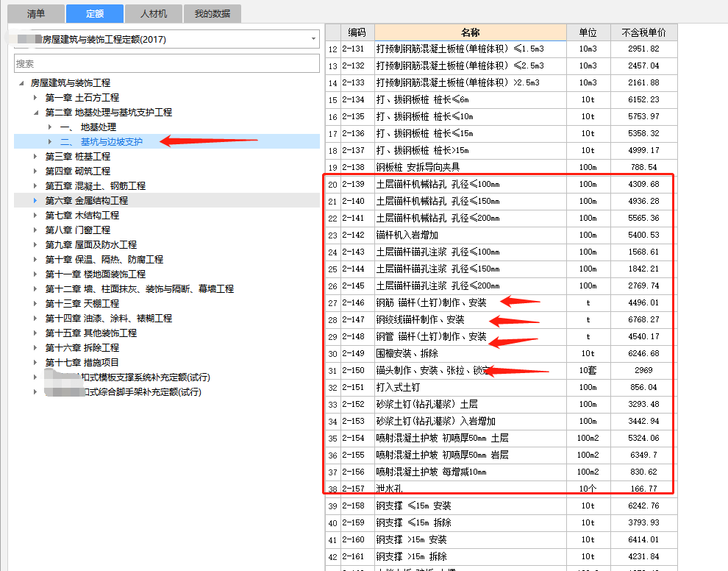This screenshot has height=571, width=728.
Task: Select row 2-138 钢板桩 安拆导向夹具
Action: [x=502, y=167]
